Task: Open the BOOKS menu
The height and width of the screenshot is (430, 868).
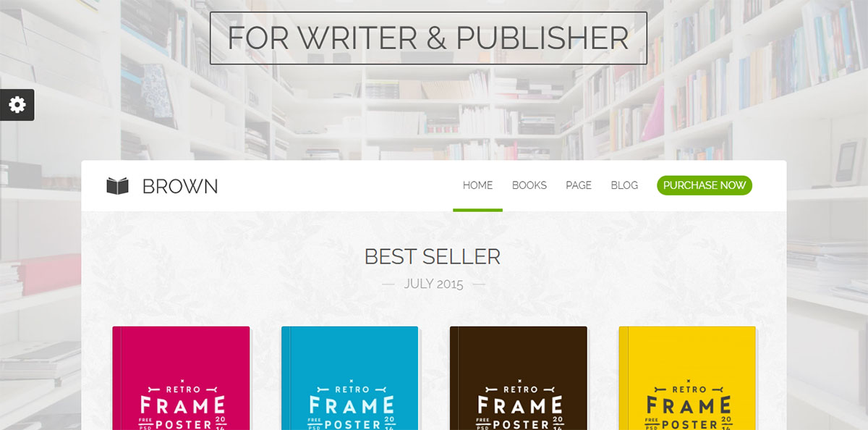Action: [529, 185]
